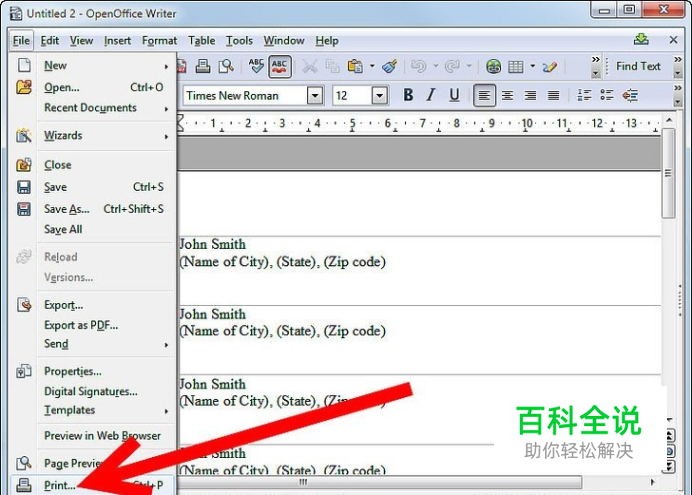The image size is (692, 495).
Task: Click the Decrease Indent icon
Action: 630,95
